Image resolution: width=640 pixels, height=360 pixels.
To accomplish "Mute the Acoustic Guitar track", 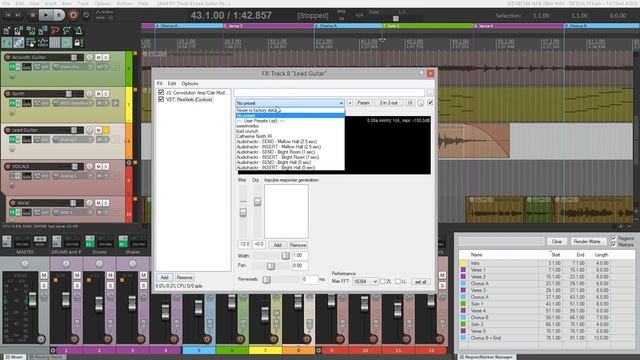I will 98,57.
